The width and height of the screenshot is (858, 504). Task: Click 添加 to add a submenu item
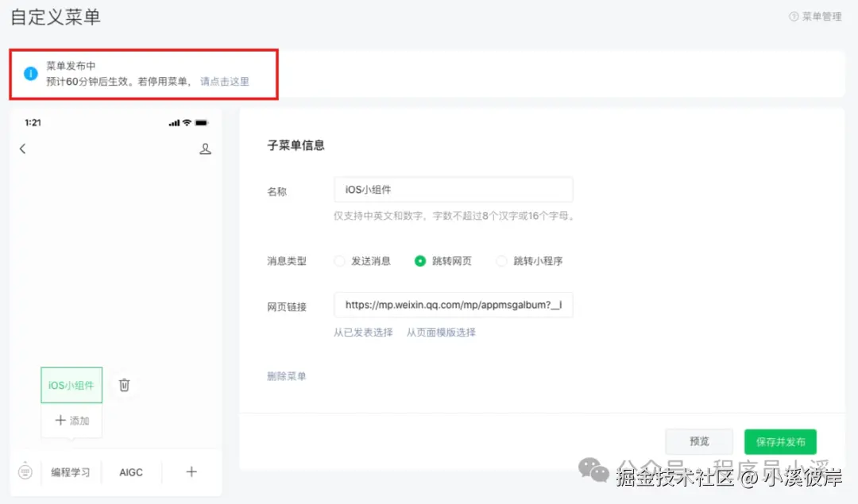71,421
